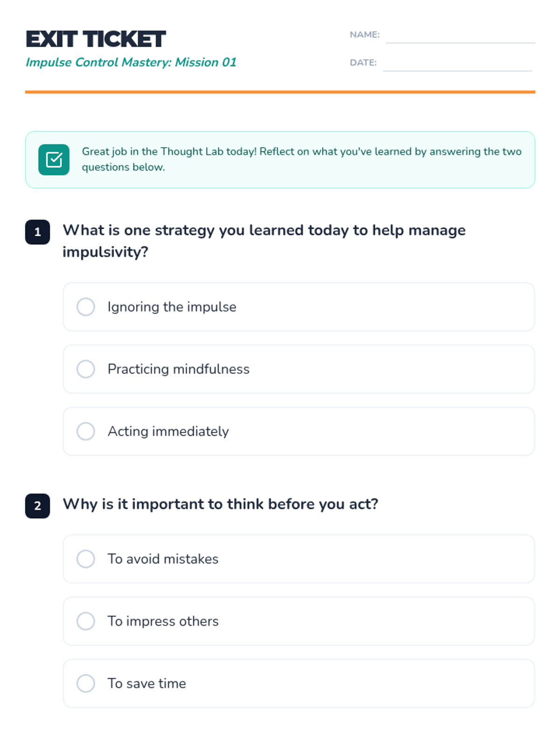Select the 'Acting immediately' radio button
The width and height of the screenshot is (560, 747).
86,431
